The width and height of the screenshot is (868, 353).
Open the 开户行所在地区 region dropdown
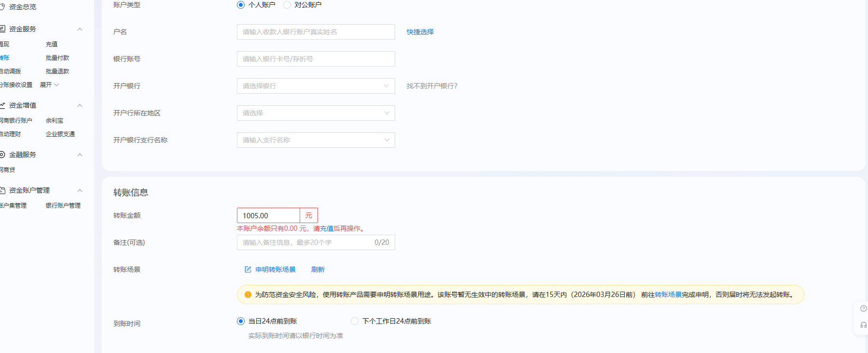click(x=316, y=113)
